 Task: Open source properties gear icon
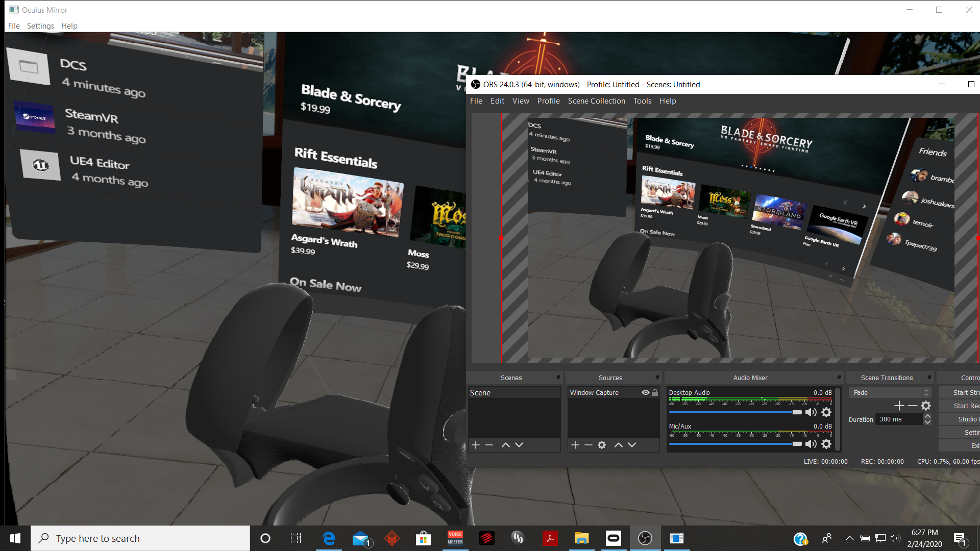point(602,445)
